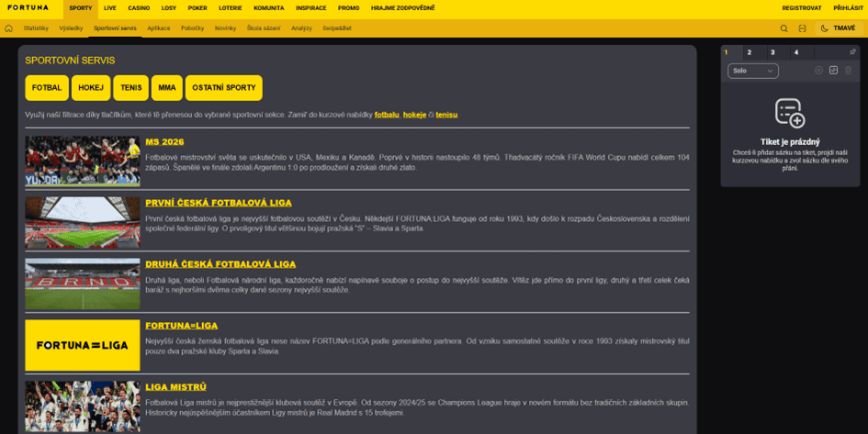Image resolution: width=868 pixels, height=434 pixels.
Task: Open Škola sázení submenu
Action: tap(264, 28)
